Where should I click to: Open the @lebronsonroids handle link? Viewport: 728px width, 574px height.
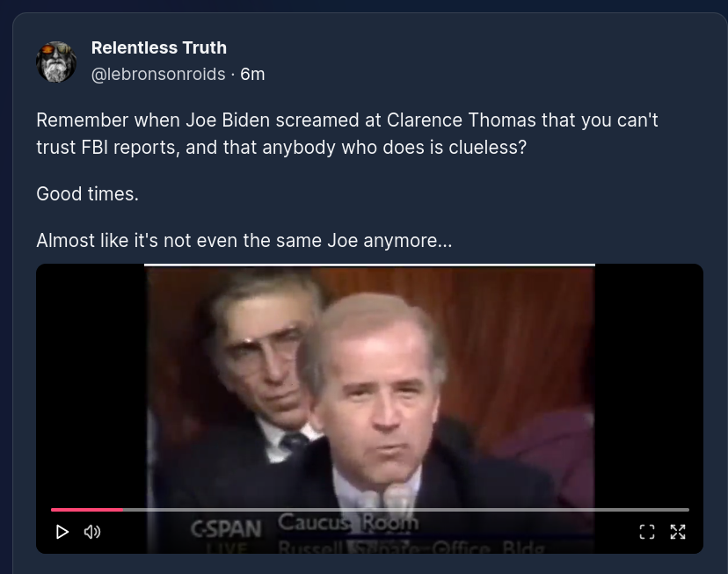click(x=158, y=74)
